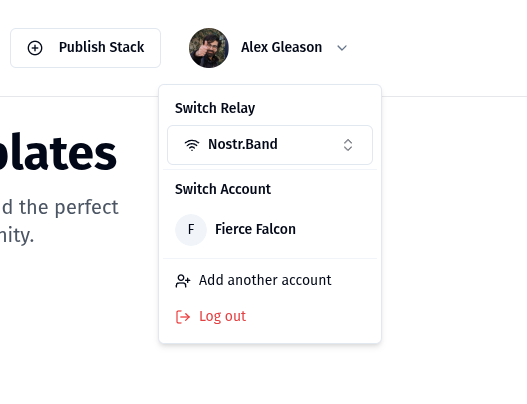Click the Nostr.Band text in relay box
This screenshot has width=527, height=404.
click(243, 144)
